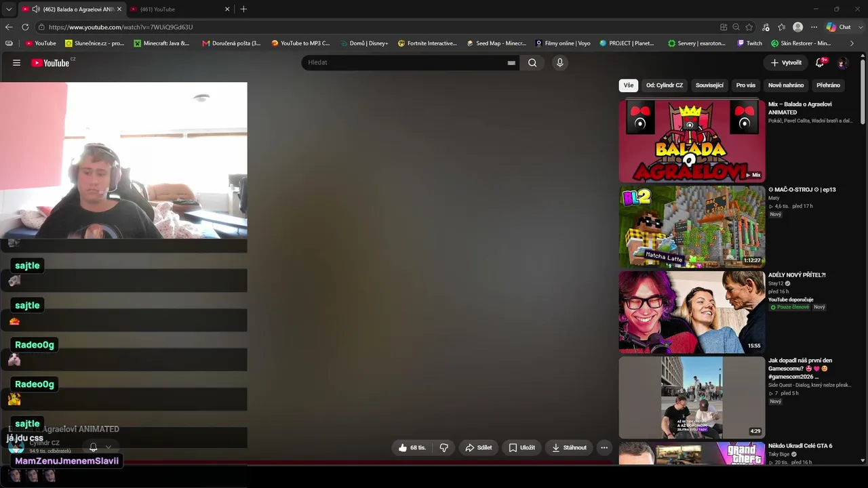Select the Nově nahráno filter chip
This screenshot has height=488, width=868.
coord(786,85)
